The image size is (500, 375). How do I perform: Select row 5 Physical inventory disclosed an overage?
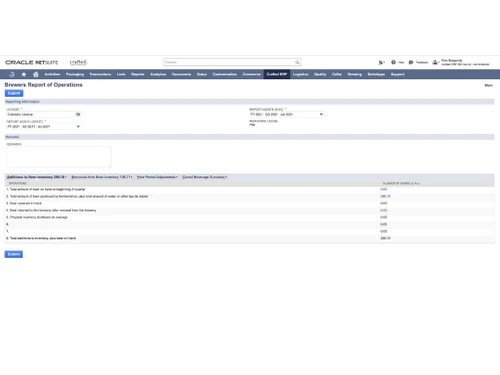point(249,217)
